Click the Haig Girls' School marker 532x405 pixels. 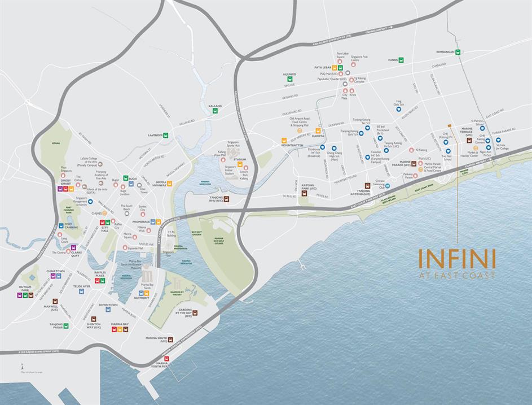pyautogui.click(x=398, y=110)
